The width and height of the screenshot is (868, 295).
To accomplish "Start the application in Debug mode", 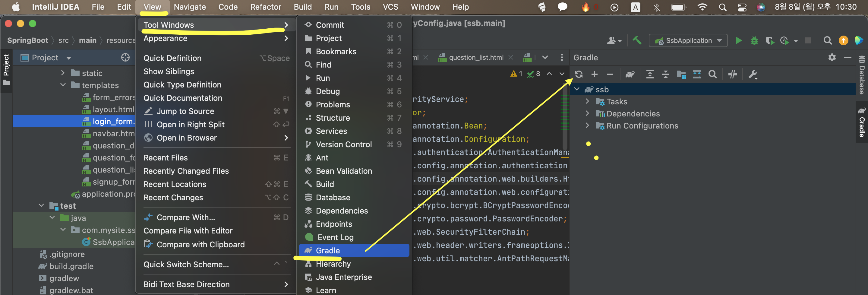I will tap(754, 40).
